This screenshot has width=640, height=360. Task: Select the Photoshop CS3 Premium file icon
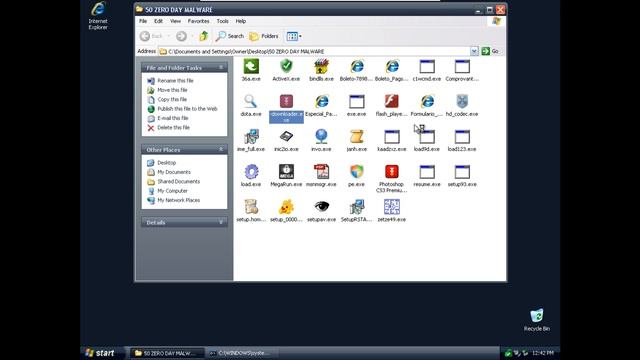tap(392, 172)
